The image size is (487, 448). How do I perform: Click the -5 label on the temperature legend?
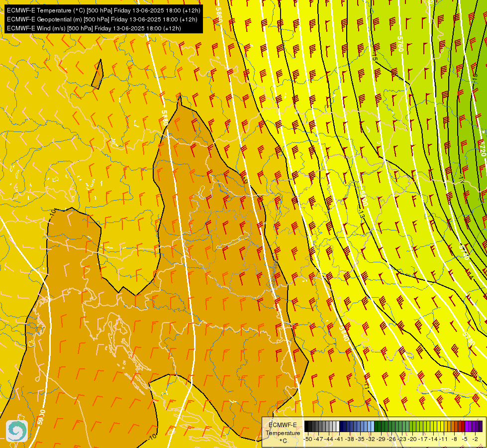pyautogui.click(x=465, y=439)
